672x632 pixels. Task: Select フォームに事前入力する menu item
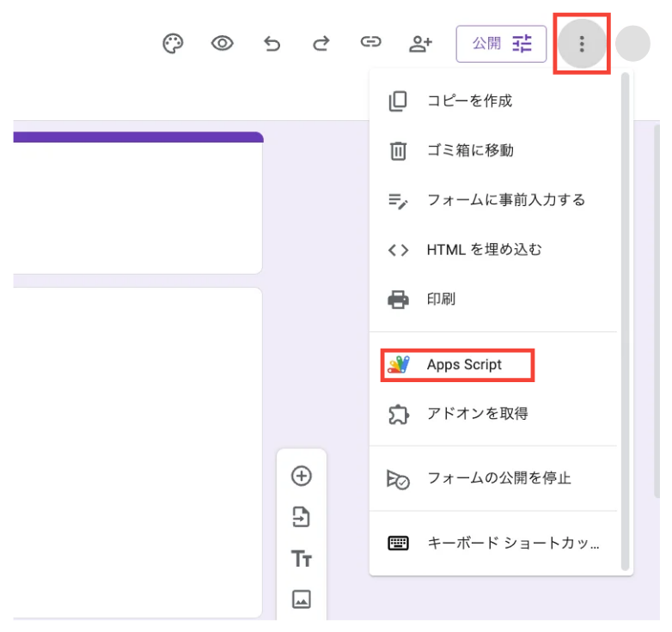(x=493, y=200)
